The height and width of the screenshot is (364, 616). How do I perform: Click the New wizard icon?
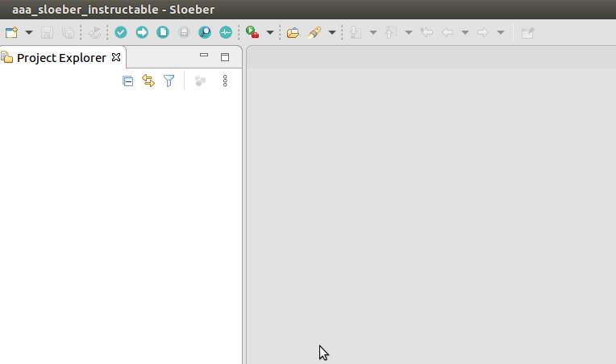pos(11,33)
